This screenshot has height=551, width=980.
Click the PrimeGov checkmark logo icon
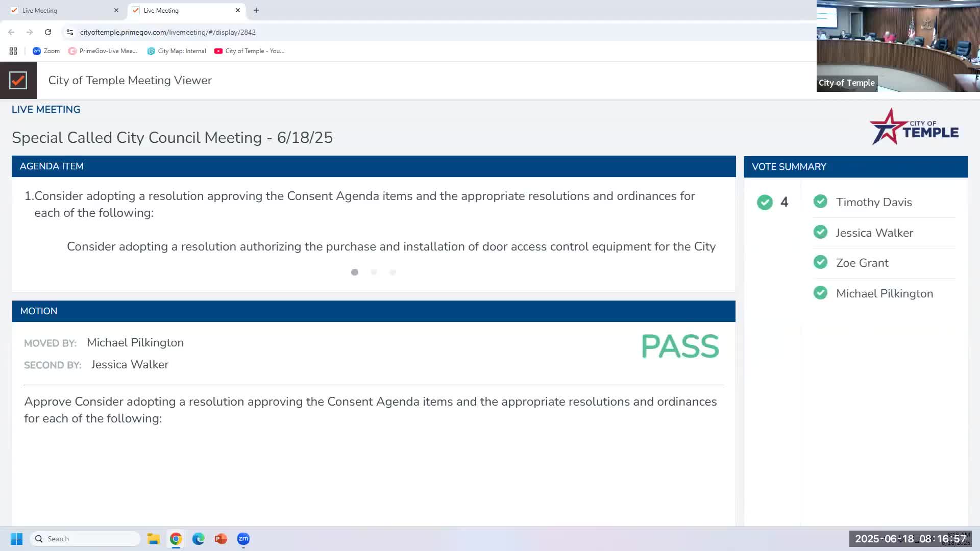(x=18, y=80)
